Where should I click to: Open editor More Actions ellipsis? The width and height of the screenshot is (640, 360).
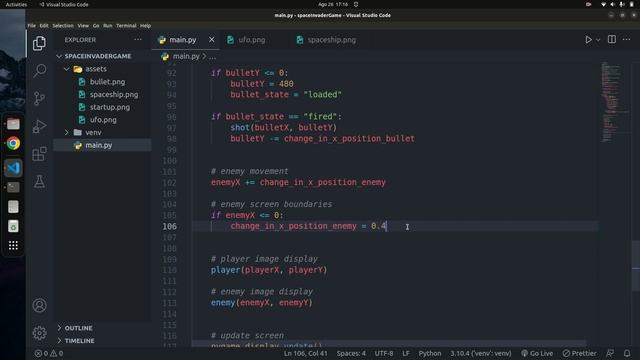[627, 40]
